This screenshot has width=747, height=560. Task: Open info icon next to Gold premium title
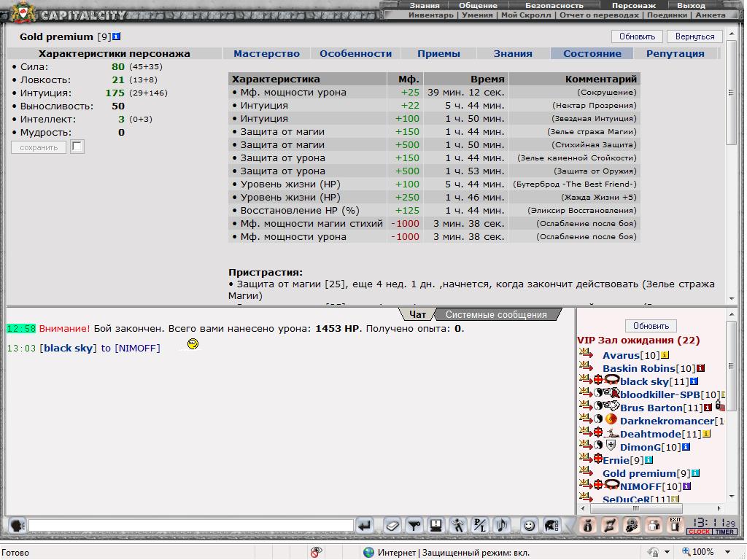tap(117, 36)
